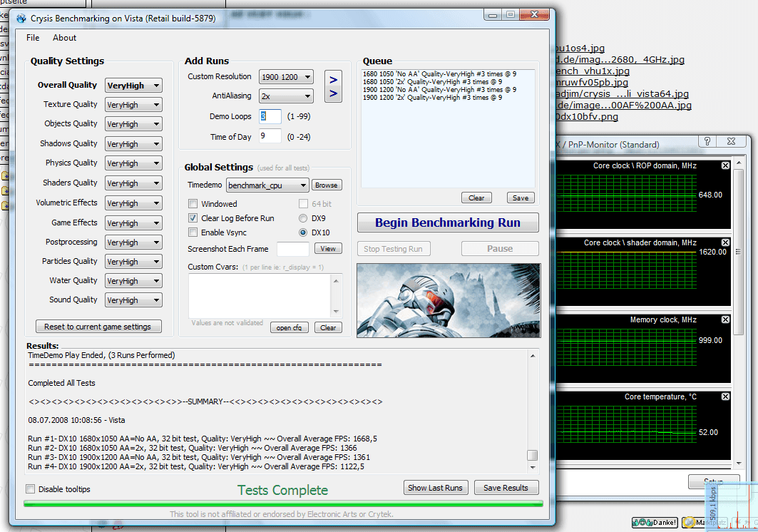Open Overall Quality dropdown
Viewport: 758px width, 532px height.
coord(133,86)
